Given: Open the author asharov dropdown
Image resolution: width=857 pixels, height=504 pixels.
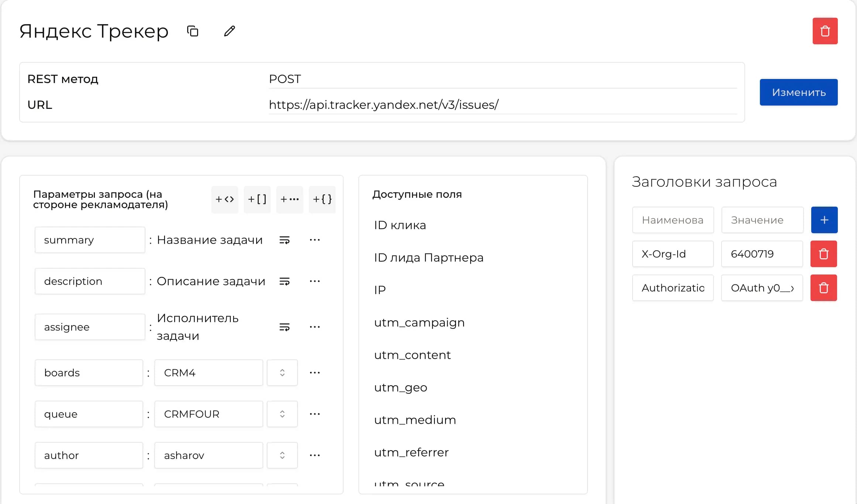Looking at the screenshot, I should [x=282, y=455].
